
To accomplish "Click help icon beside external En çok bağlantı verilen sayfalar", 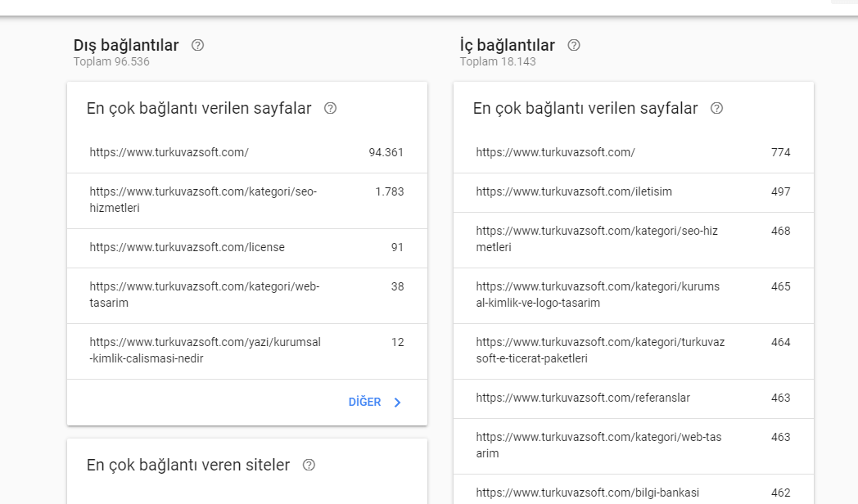I will (x=330, y=108).
